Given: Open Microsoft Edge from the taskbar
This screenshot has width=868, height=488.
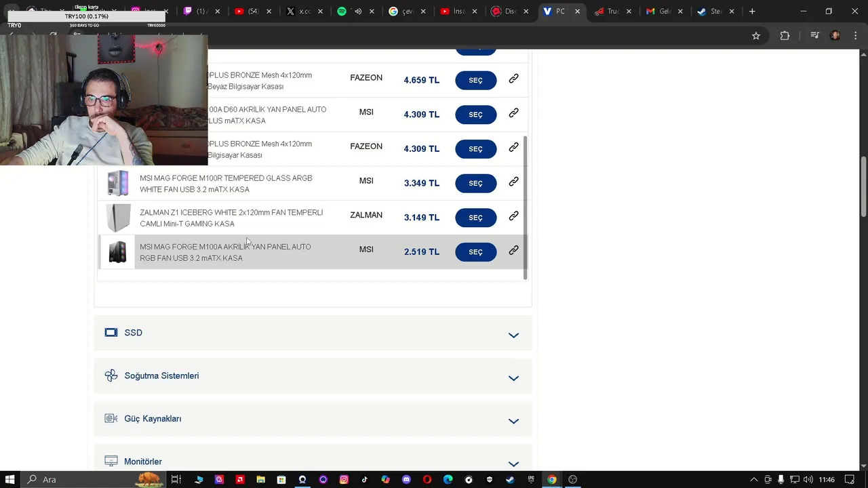Looking at the screenshot, I should [448, 479].
